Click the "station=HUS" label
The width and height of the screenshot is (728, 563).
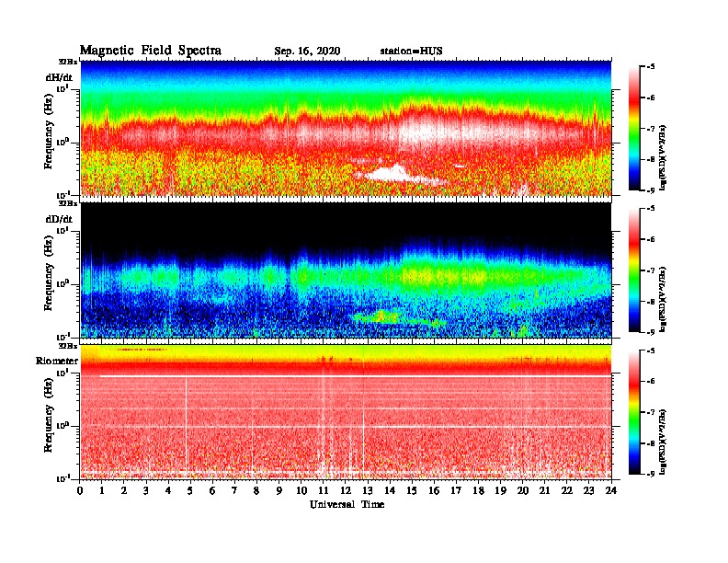click(x=411, y=52)
